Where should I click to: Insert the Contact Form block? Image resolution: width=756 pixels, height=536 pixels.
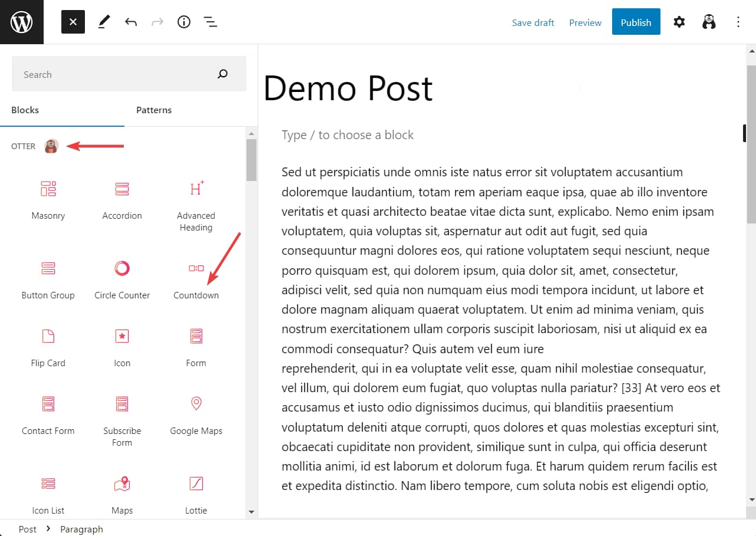(x=48, y=416)
